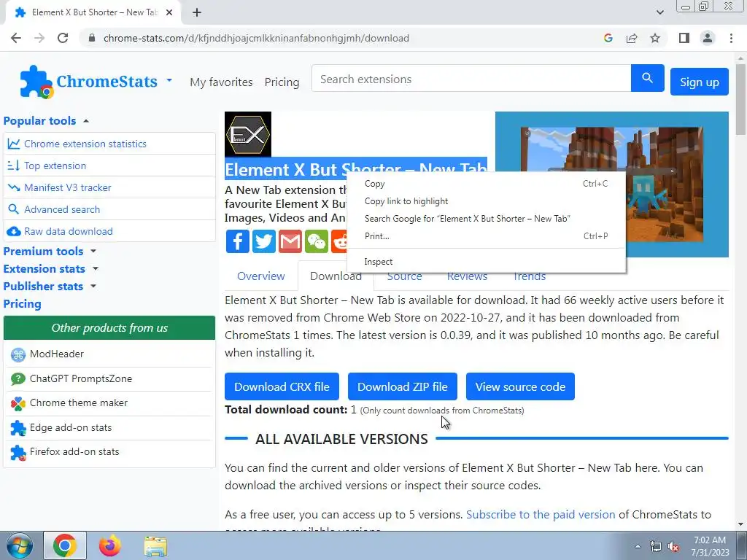Choose Copy in context menu
Viewport: 747px width, 560px height.
click(x=486, y=184)
